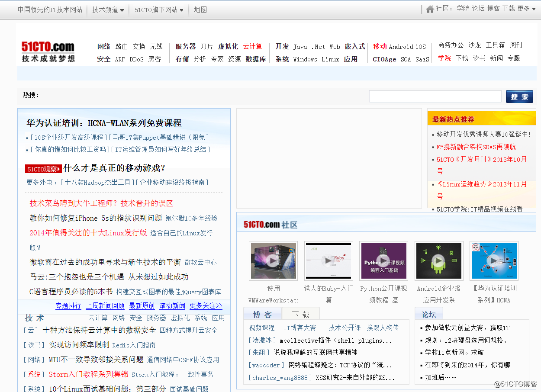Click the 上周新闻回顾 link

(x=105, y=306)
